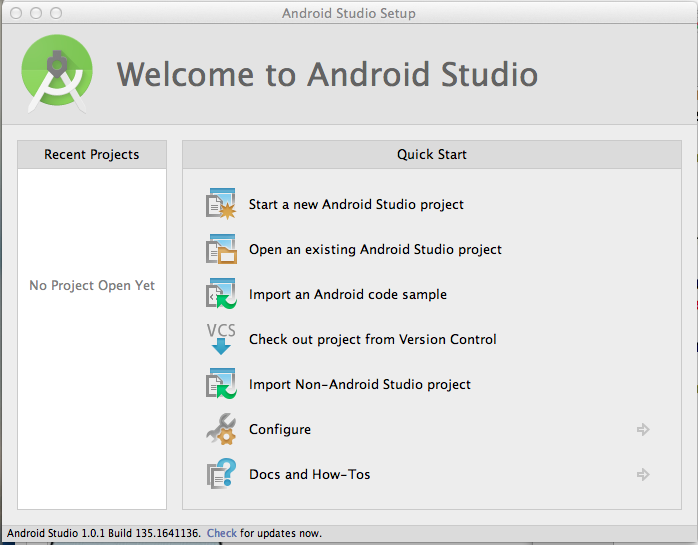Expand Docs and How-Tos using its arrow
Image resolution: width=698 pixels, height=545 pixels.
click(x=643, y=474)
